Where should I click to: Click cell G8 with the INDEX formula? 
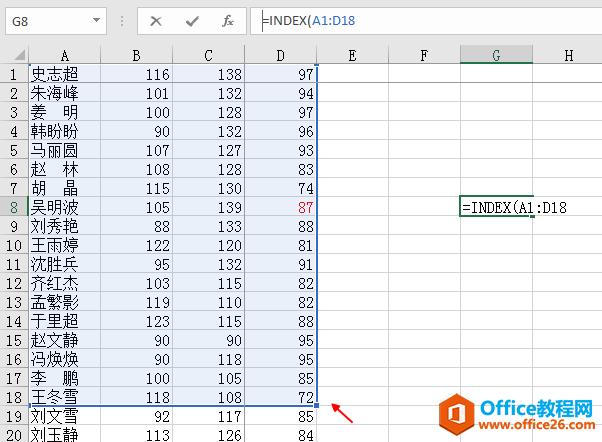496,207
